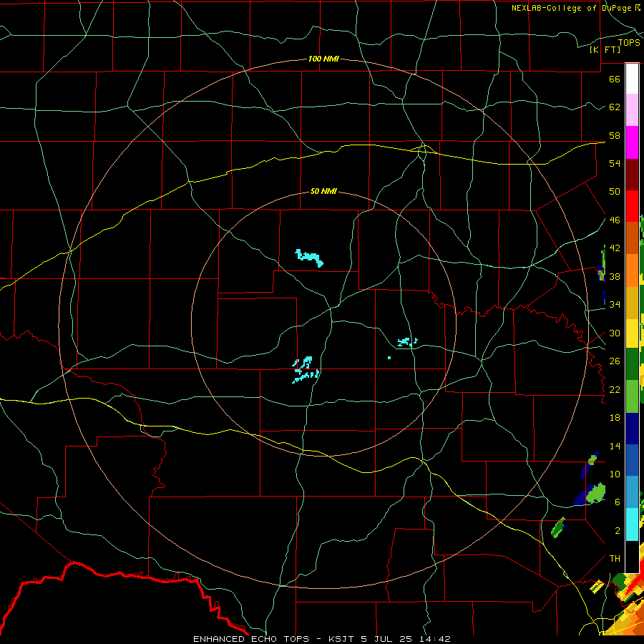Image resolution: width=644 pixels, height=644 pixels.
Task: Click the 62 value on the legend scale
Action: (615, 107)
